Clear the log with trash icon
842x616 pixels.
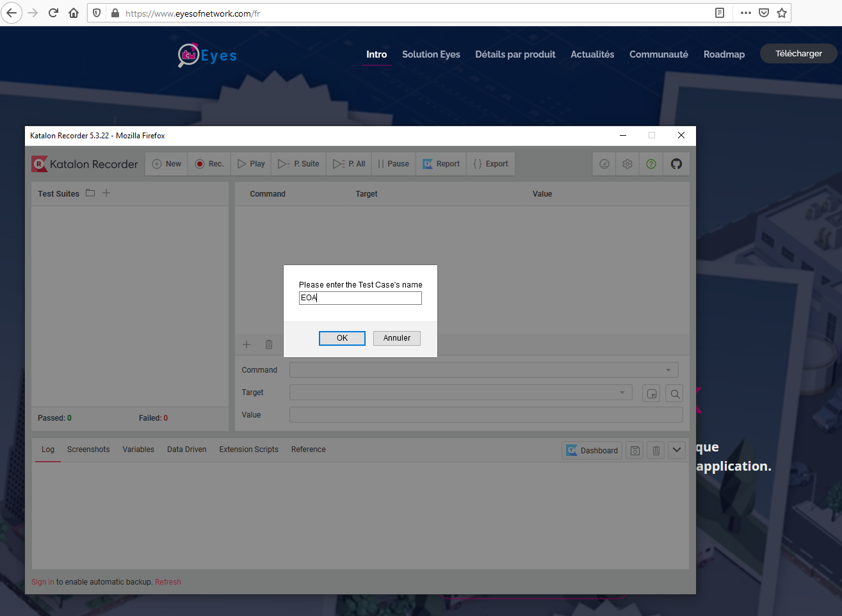(x=656, y=451)
